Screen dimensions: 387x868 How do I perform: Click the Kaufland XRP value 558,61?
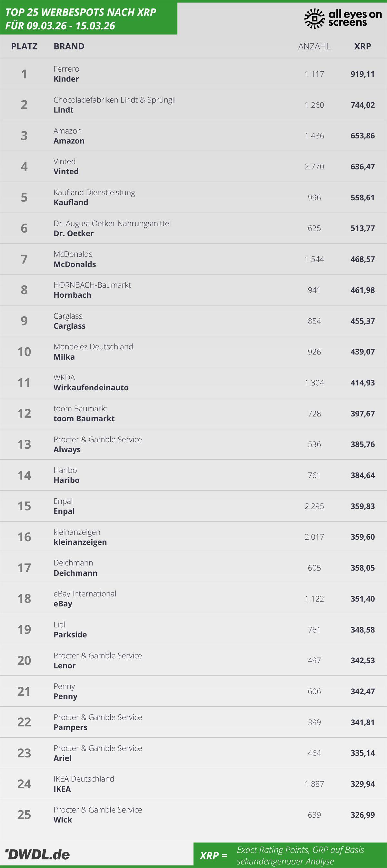click(x=362, y=197)
